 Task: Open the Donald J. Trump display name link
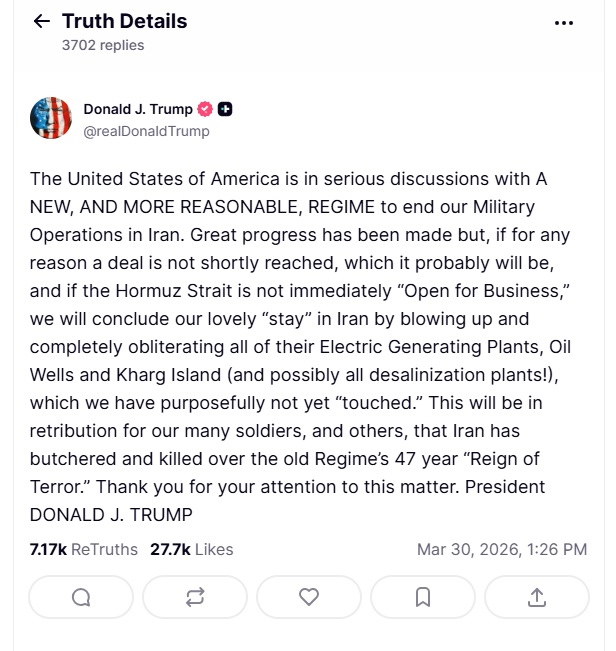click(x=138, y=109)
